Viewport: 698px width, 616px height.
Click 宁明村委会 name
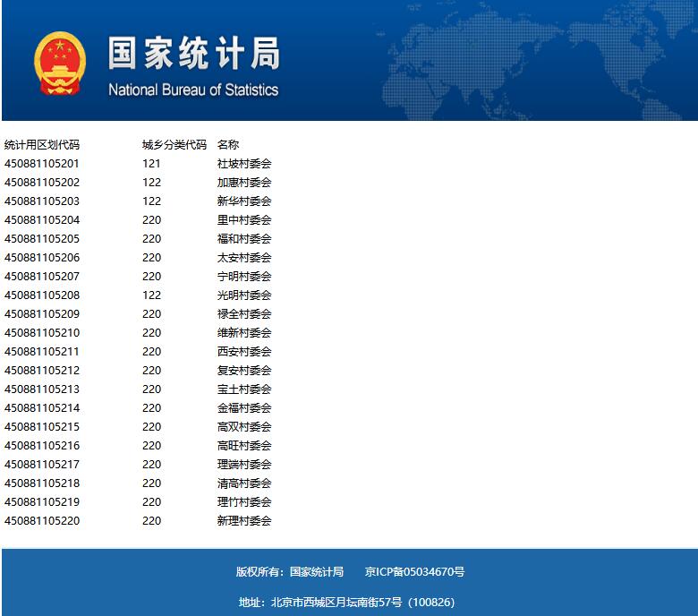tap(244, 276)
